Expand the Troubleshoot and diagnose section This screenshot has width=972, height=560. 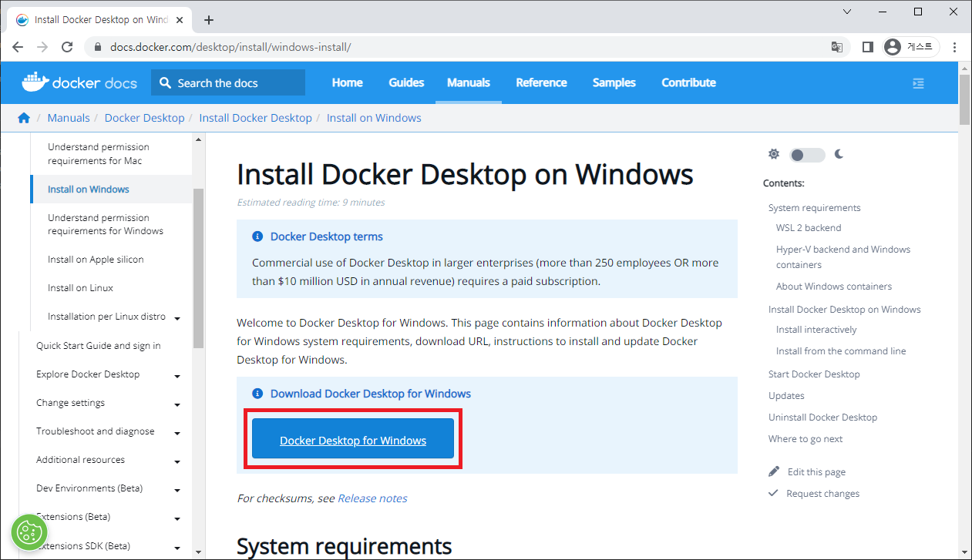(x=177, y=433)
